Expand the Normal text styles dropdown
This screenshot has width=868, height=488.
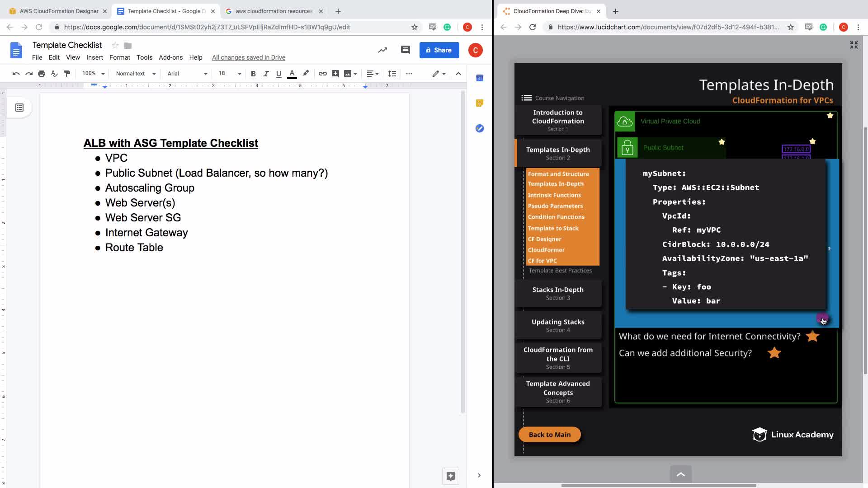click(x=135, y=74)
